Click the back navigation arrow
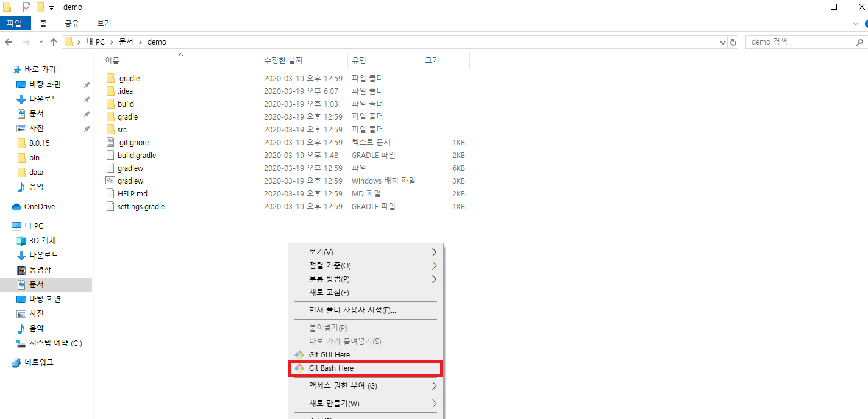This screenshot has height=419, width=868. (x=9, y=42)
